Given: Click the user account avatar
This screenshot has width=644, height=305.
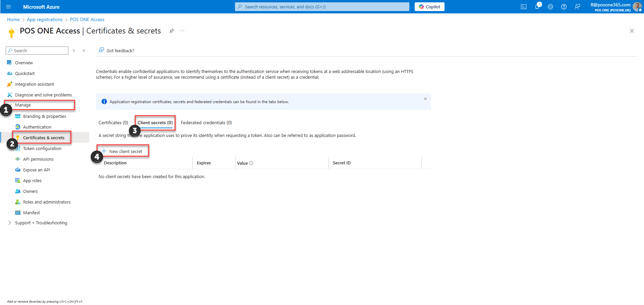Looking at the screenshot, I should click(x=637, y=7).
